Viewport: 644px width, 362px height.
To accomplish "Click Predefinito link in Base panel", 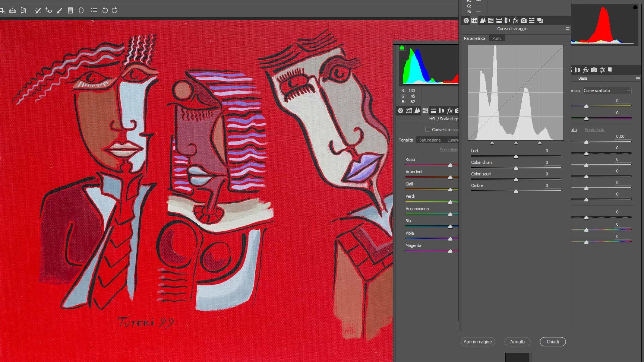I will 594,130.
